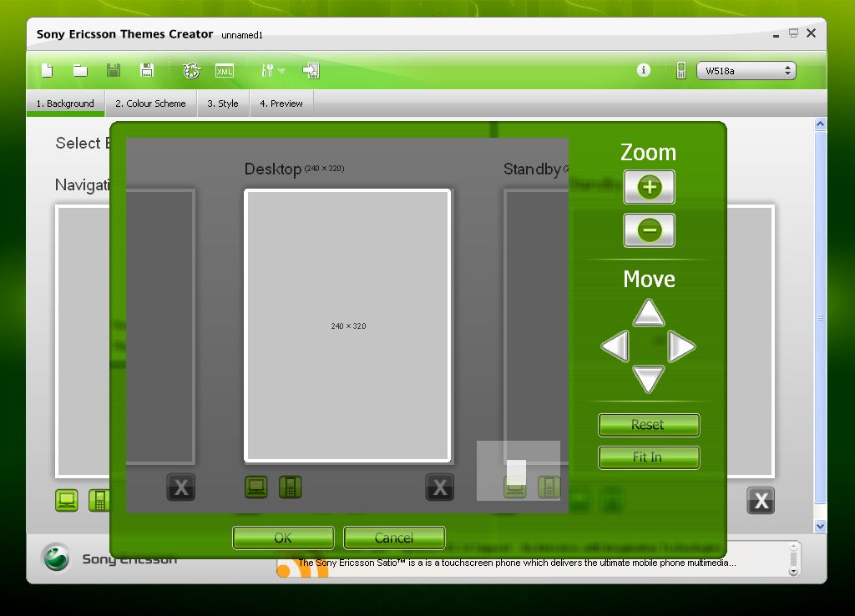Move image right with right arrow
The height and width of the screenshot is (616, 855).
[x=681, y=346]
